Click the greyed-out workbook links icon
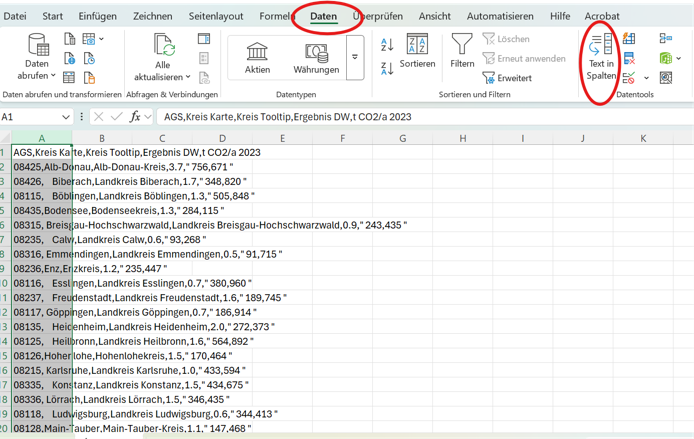The height and width of the screenshot is (439, 694). 204,78
